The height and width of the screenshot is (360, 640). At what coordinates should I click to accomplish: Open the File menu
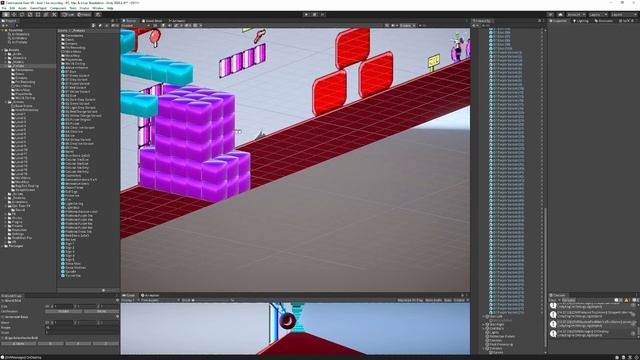(x=4, y=8)
